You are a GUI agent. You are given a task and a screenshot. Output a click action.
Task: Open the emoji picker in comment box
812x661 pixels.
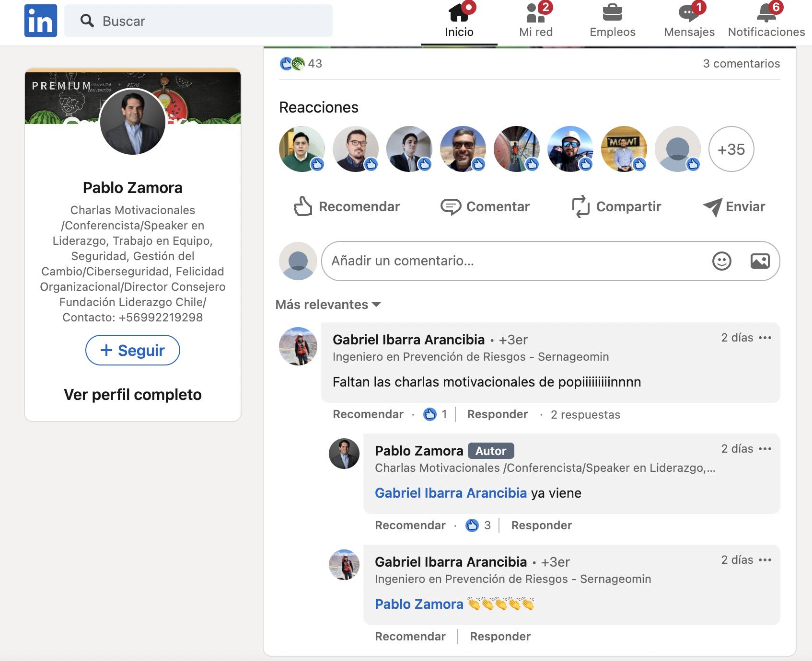pyautogui.click(x=721, y=261)
